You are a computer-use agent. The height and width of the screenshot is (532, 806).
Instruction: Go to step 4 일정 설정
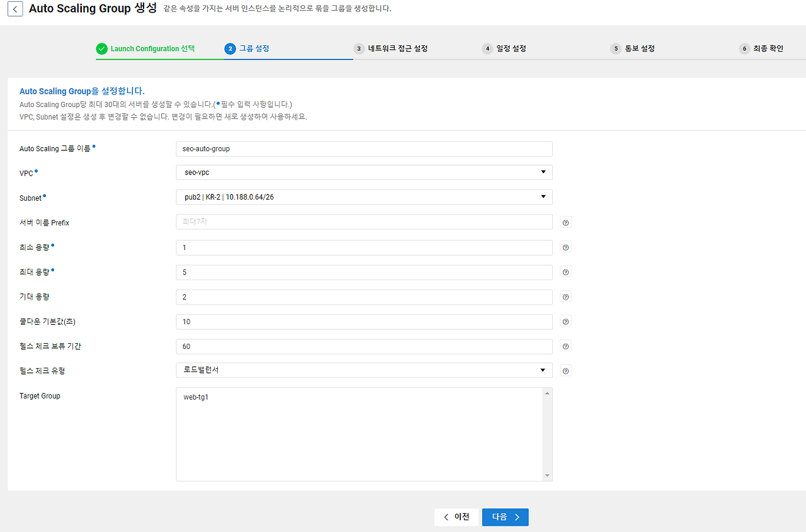pyautogui.click(x=504, y=48)
